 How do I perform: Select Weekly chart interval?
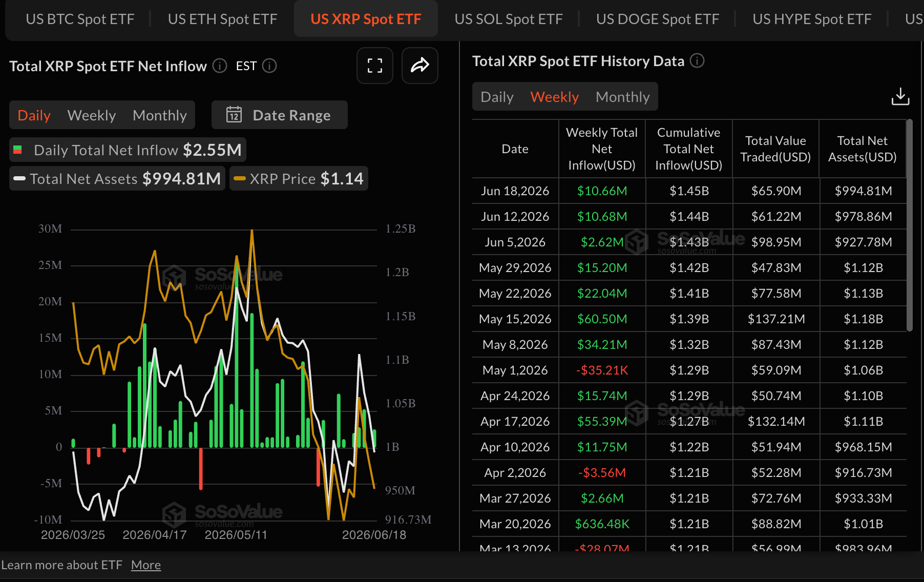point(92,115)
